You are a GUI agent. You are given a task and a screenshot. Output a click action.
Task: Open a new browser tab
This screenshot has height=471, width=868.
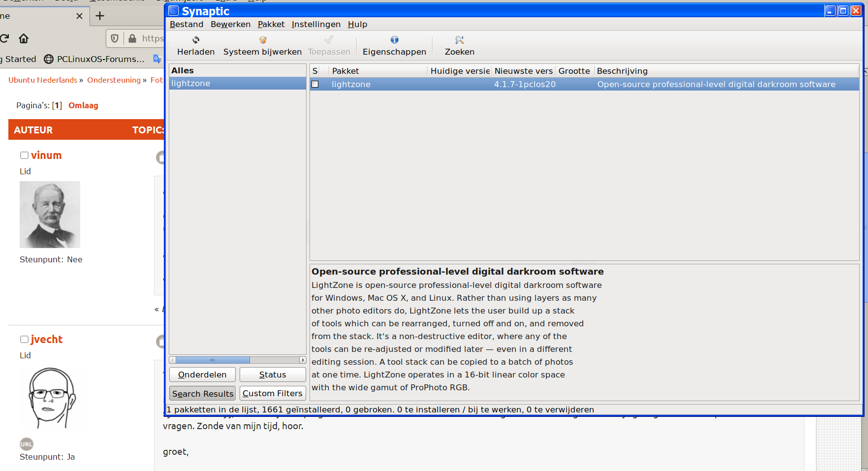point(100,16)
